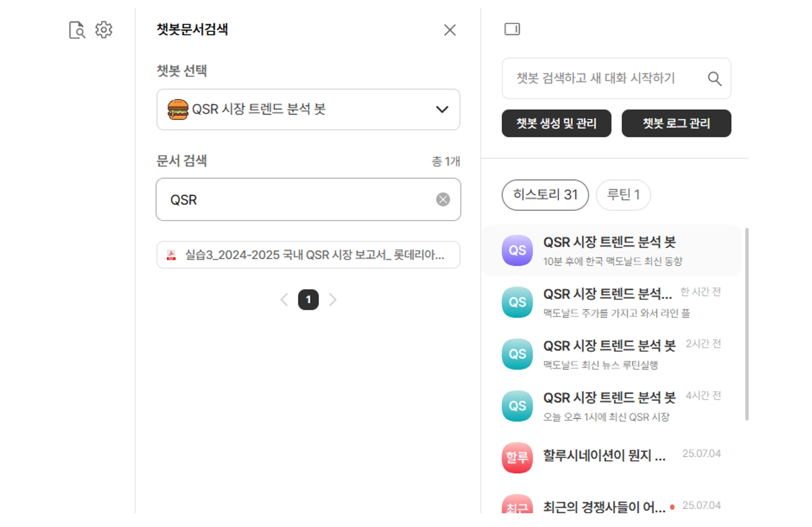This screenshot has width=812, height=527.
Task: Switch to the 히스토리 31 tab
Action: (545, 195)
